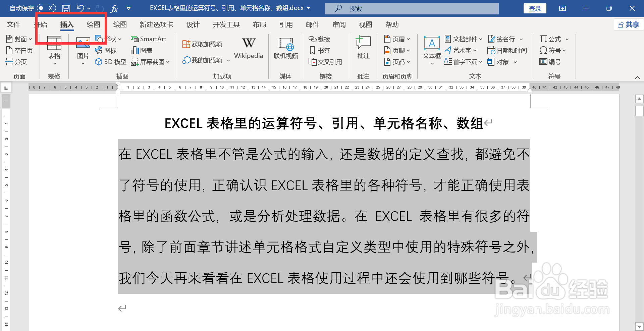Click the Wikipedia add-in icon
This screenshot has height=331, width=644.
(249, 48)
